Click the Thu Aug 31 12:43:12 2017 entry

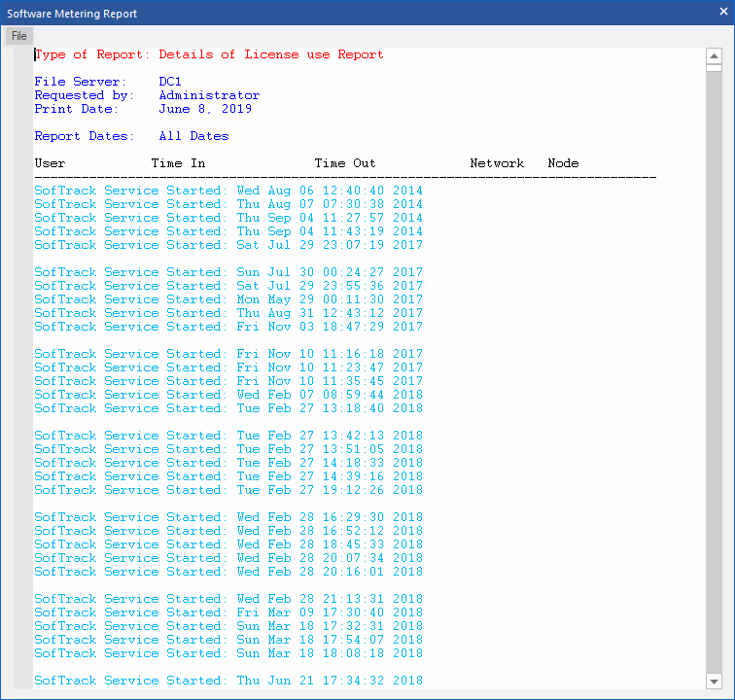point(228,313)
